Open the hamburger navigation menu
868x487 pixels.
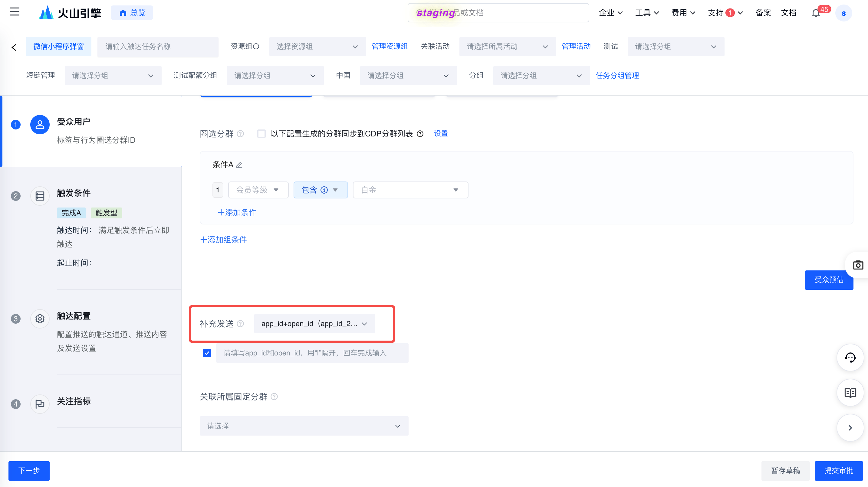click(15, 12)
